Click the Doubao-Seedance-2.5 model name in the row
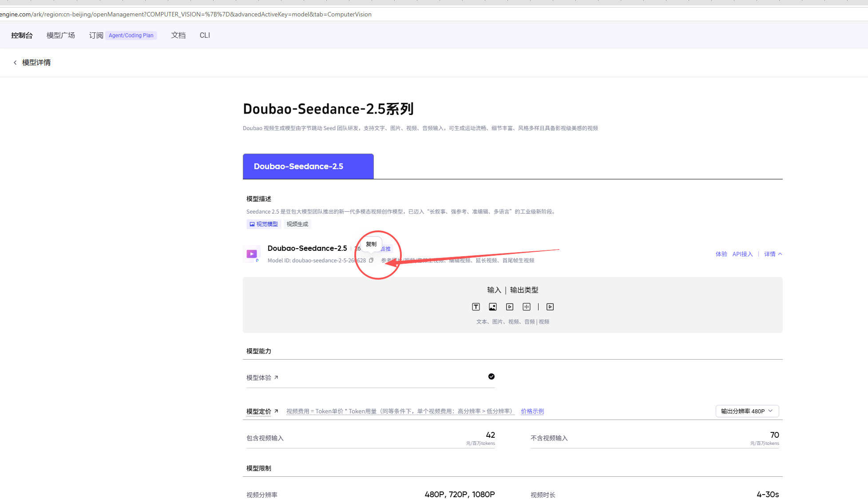Viewport: 868px width, 499px height. pos(307,248)
